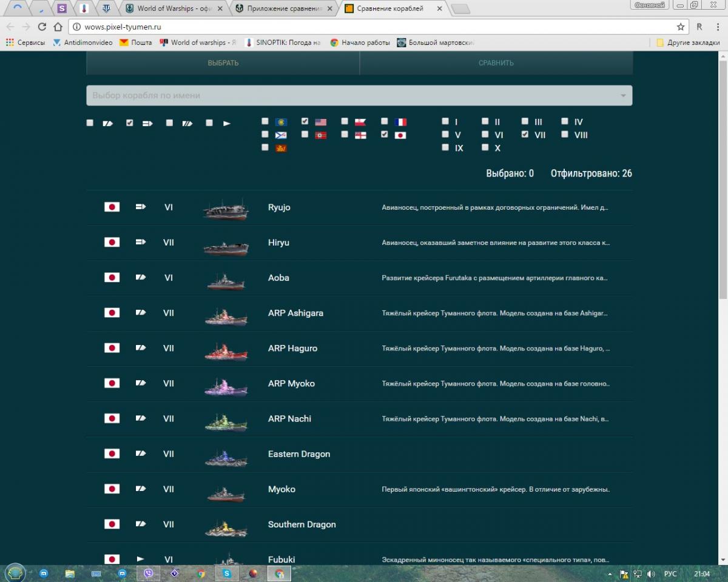Click the R extension icon in Chrome toolbar
This screenshot has width=728, height=582.
click(699, 27)
